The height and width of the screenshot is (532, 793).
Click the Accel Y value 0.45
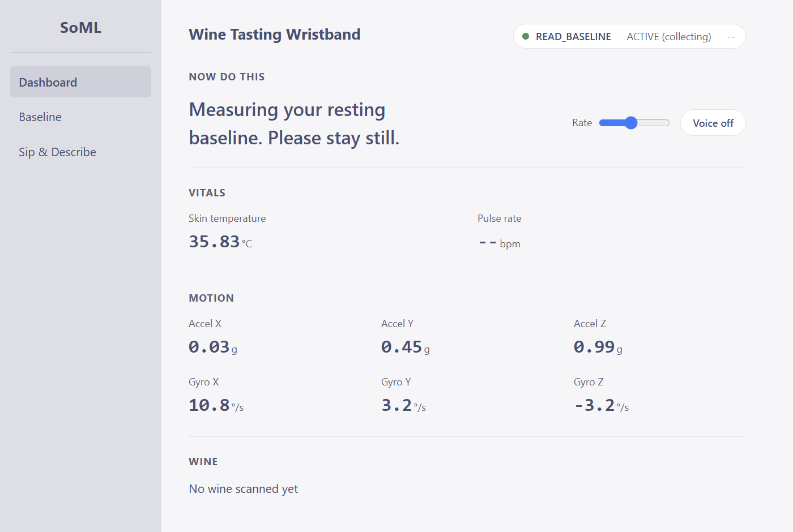[402, 347]
